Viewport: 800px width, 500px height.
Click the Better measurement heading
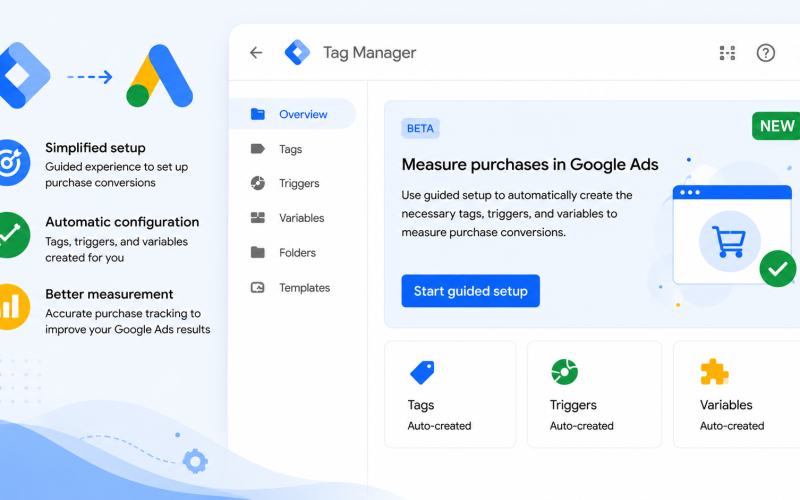tap(109, 294)
